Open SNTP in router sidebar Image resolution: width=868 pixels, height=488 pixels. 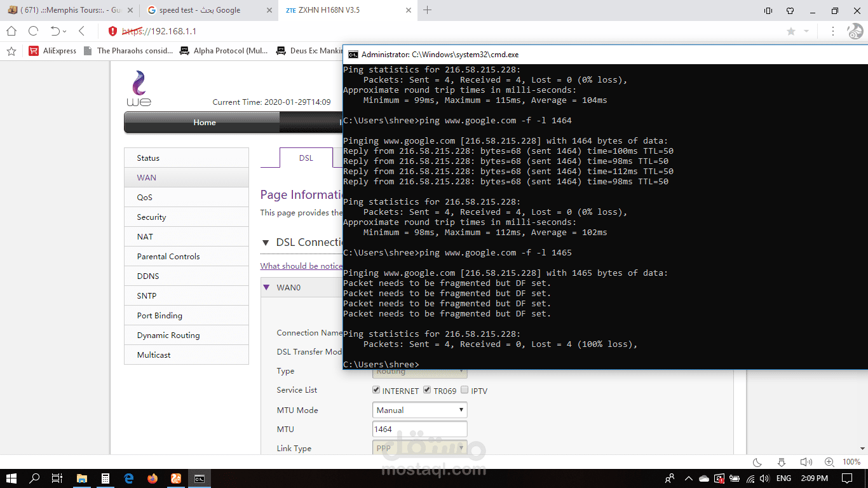[186, 296]
